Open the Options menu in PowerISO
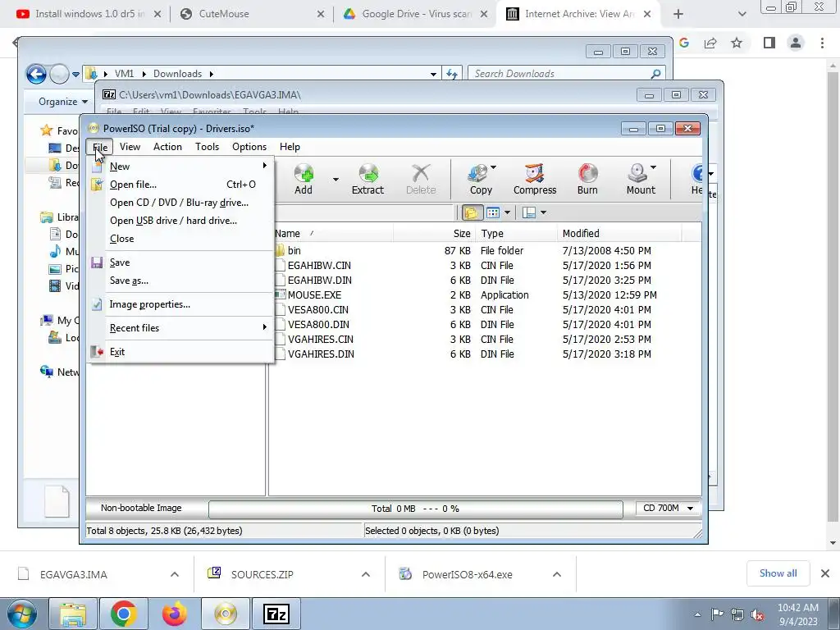Screen dimensions: 840x630 point(249,147)
